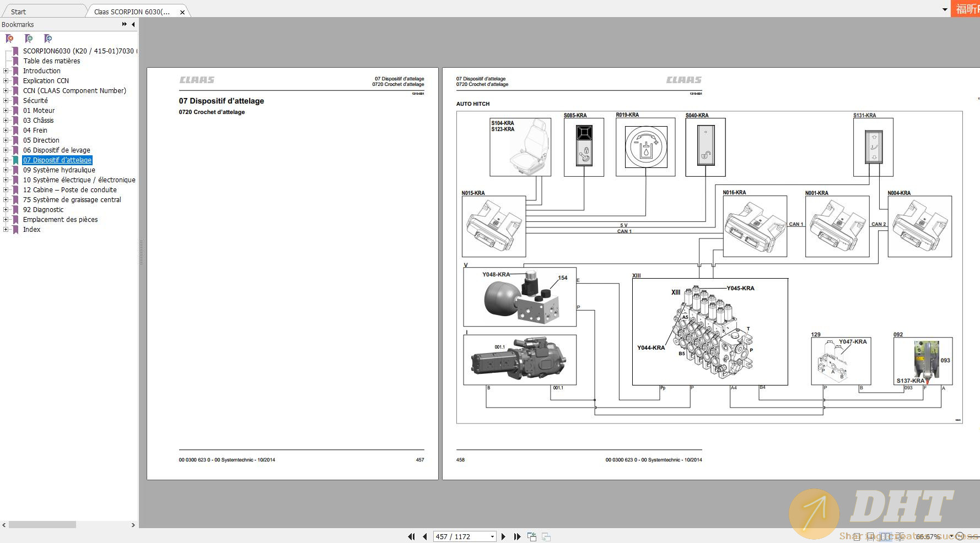Expand the Index node
Viewport: 980px width, 543px height.
(x=6, y=229)
